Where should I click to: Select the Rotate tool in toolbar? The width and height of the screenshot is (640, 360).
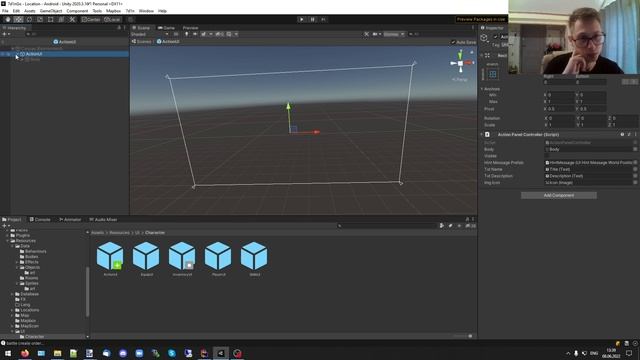click(29, 19)
